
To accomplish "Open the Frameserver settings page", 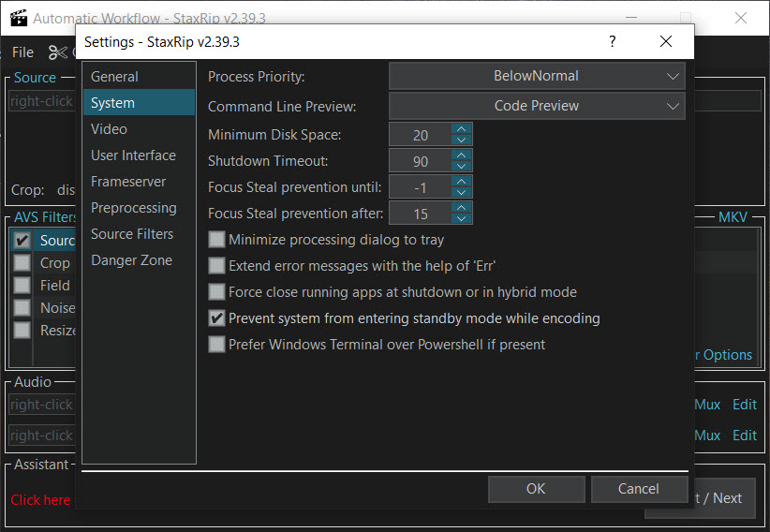I will pyautogui.click(x=139, y=182).
